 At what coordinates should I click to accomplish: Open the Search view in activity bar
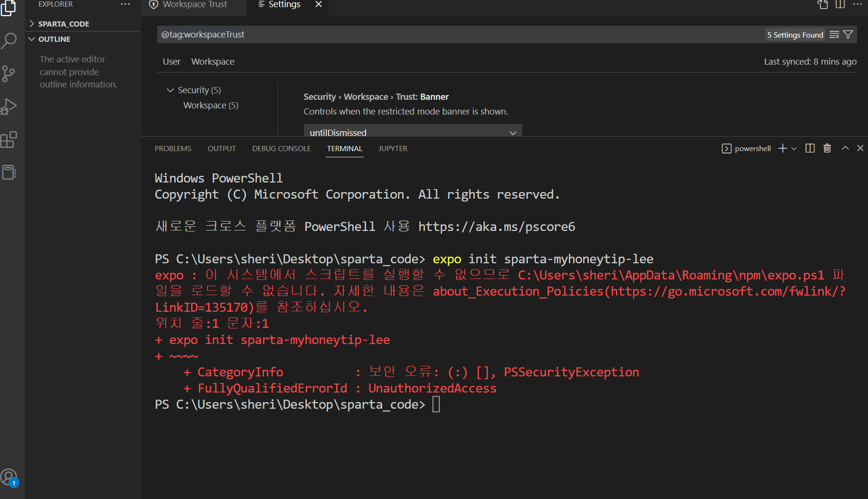[x=9, y=41]
